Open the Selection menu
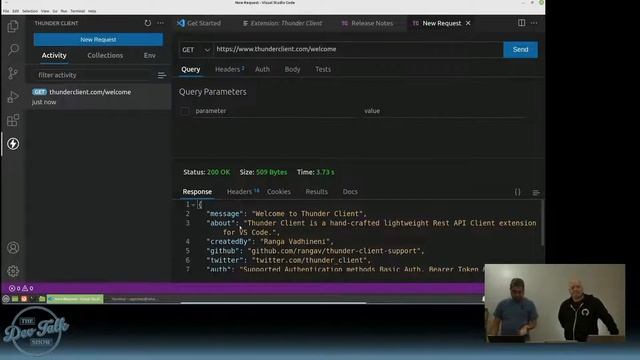Screen dimensions: 640x360 click(x=30, y=11)
